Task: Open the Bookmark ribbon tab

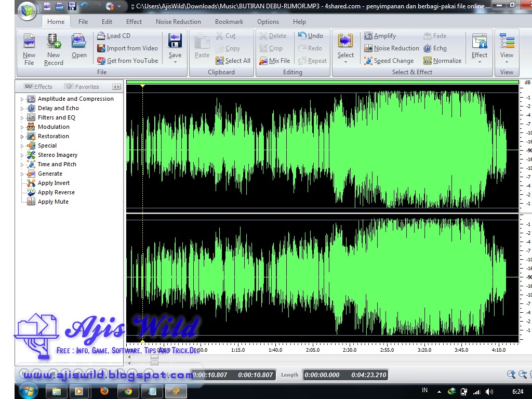Action: [229, 22]
